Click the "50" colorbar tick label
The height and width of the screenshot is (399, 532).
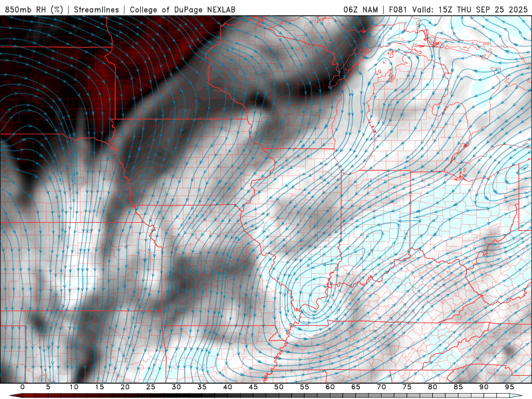[279, 387]
